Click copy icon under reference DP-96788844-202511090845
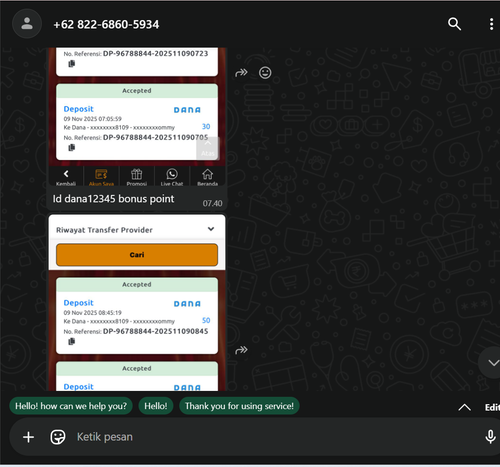Viewport: 500px width, 467px height. click(x=71, y=341)
